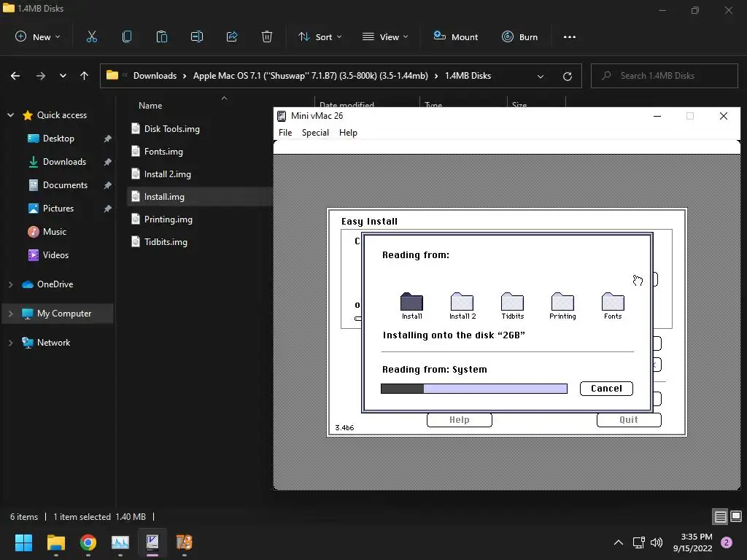Click the Cut scissors icon in Explorer toolbar
The width and height of the screenshot is (747, 560).
point(91,36)
